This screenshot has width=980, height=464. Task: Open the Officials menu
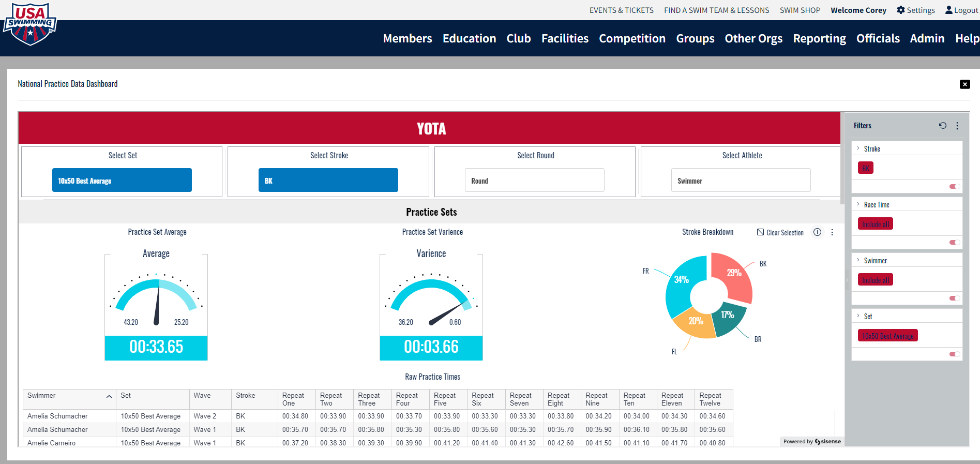(x=878, y=38)
